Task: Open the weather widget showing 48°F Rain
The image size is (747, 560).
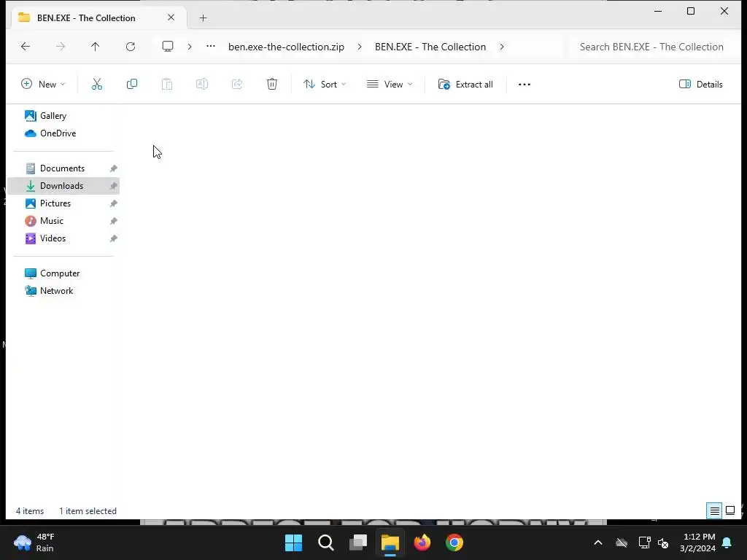Action: pyautogui.click(x=34, y=542)
